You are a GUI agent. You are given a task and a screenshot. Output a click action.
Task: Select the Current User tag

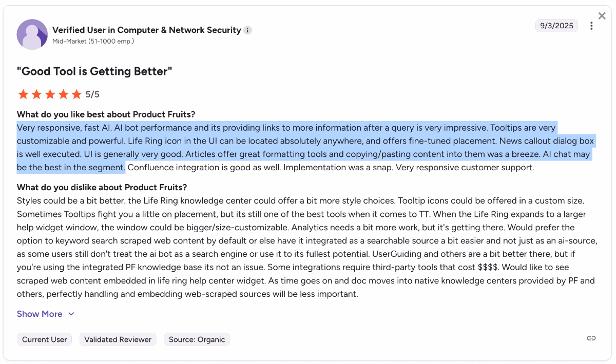click(x=44, y=339)
